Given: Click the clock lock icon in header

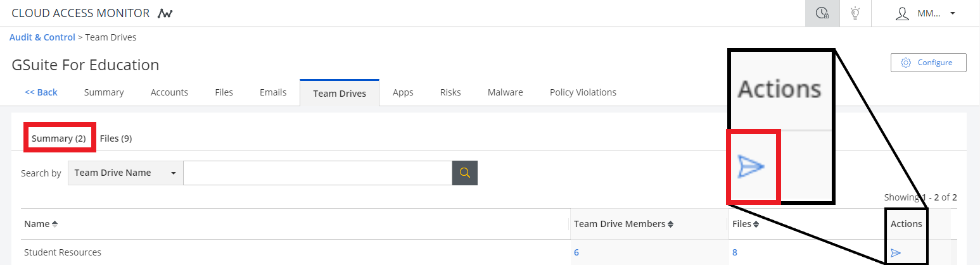Looking at the screenshot, I should coord(822,13).
